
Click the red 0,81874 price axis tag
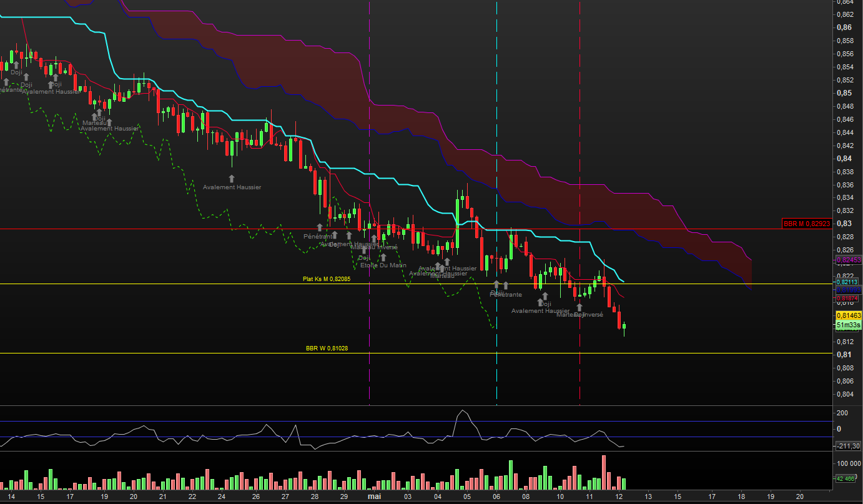(x=849, y=299)
